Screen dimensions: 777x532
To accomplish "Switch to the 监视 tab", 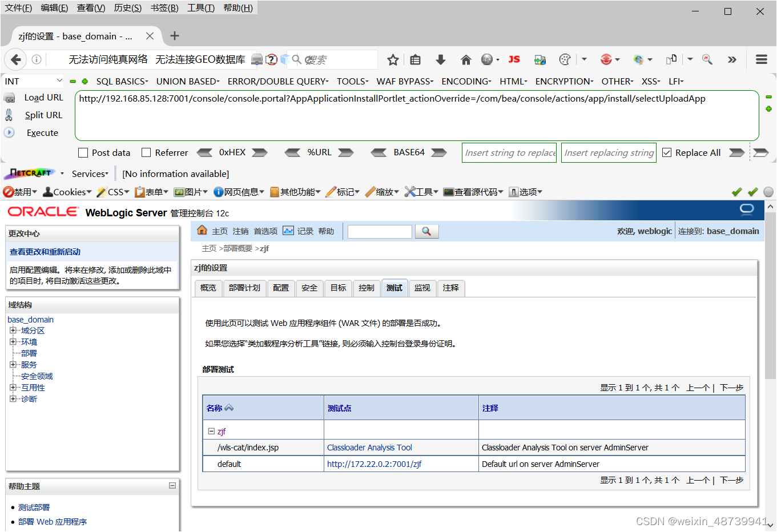I will 422,288.
